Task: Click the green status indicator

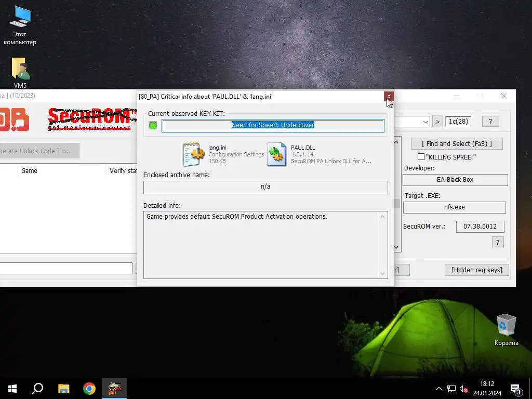Action: tap(153, 126)
